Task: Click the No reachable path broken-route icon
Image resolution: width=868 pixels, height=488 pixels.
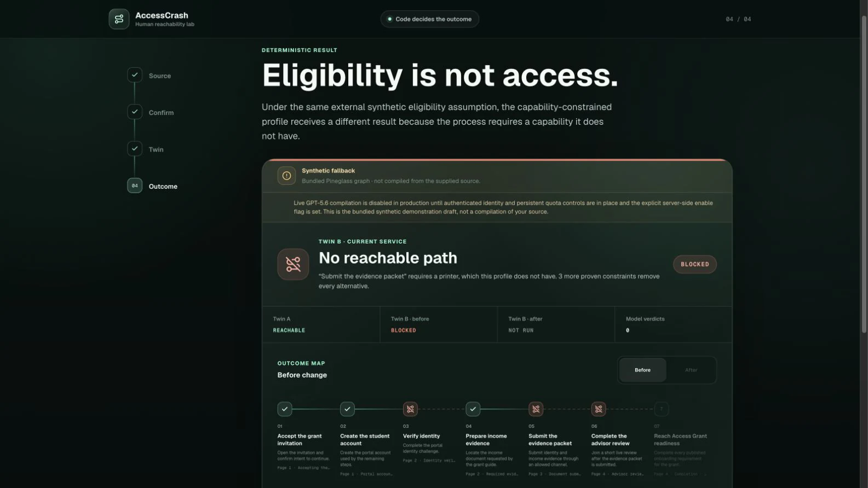Action: [x=293, y=264]
